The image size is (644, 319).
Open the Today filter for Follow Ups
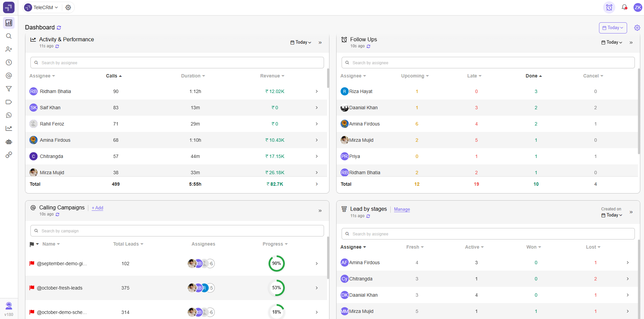pos(612,42)
